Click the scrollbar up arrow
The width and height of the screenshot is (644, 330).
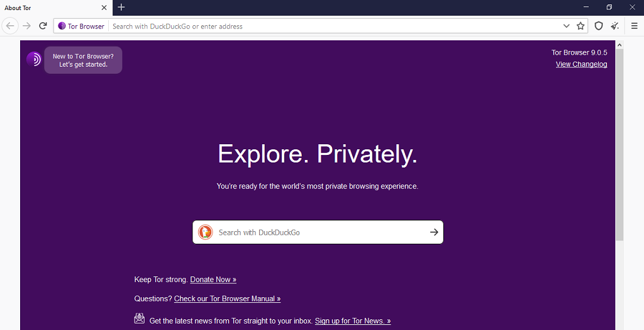619,45
